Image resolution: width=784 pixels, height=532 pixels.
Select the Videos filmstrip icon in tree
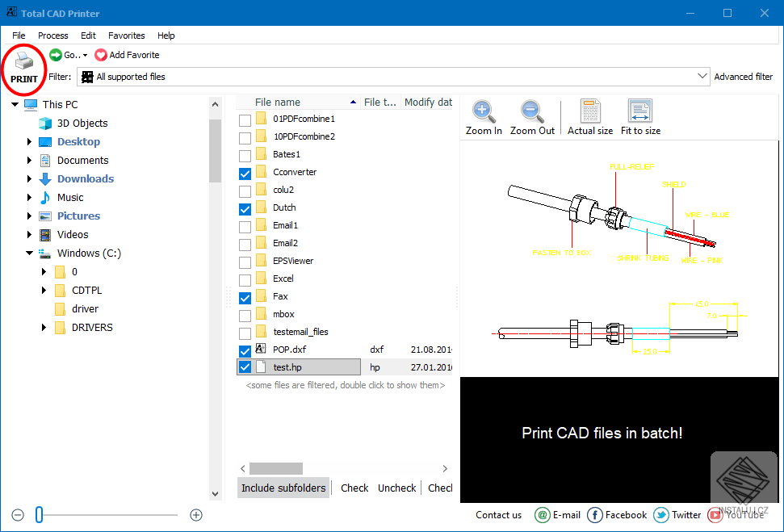[45, 234]
